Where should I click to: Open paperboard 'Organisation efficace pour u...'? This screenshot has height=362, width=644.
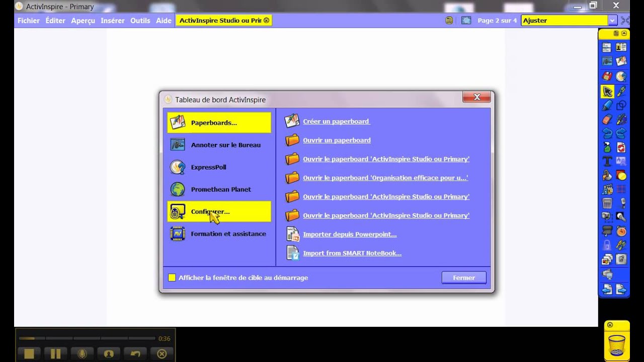coord(385,178)
